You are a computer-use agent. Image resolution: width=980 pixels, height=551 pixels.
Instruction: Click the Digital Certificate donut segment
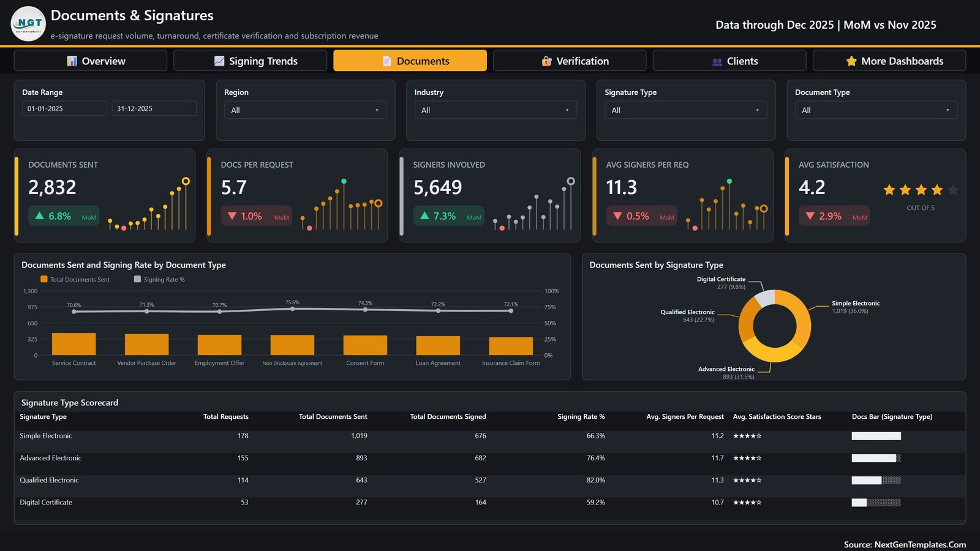(x=766, y=298)
